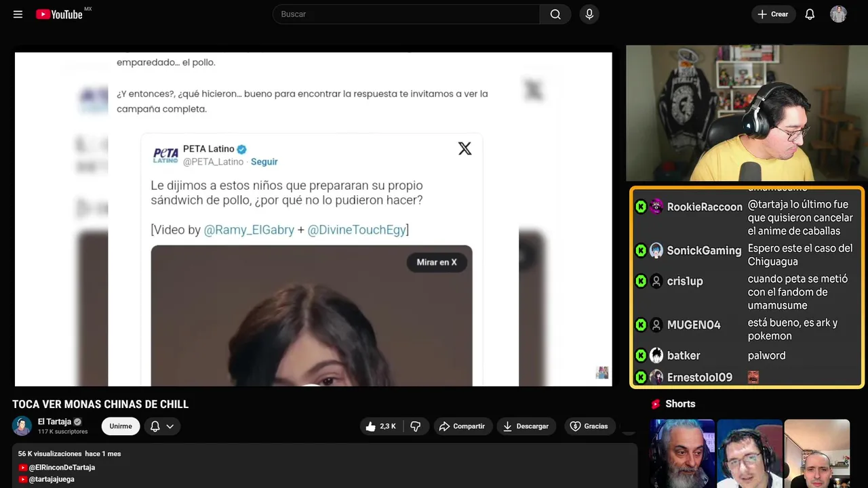This screenshot has width=868, height=488.
Task: Click Kick badge beside MUGEN04
Action: pos(641,325)
